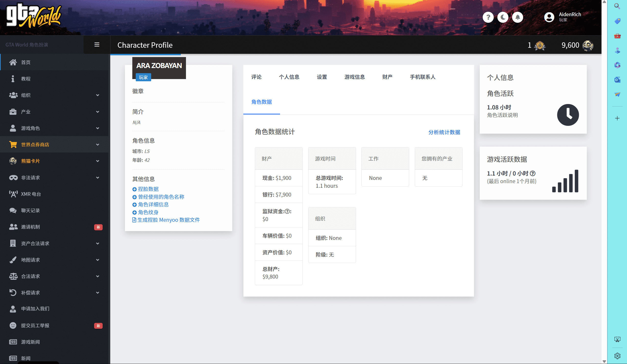Click the 组织 people icon
627x364 pixels.
[13, 95]
